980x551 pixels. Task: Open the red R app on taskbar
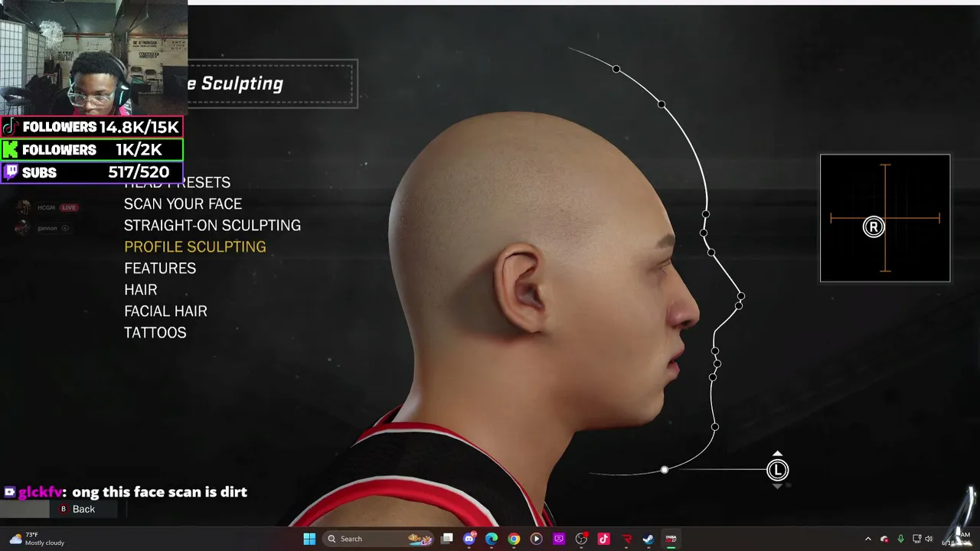pyautogui.click(x=626, y=539)
